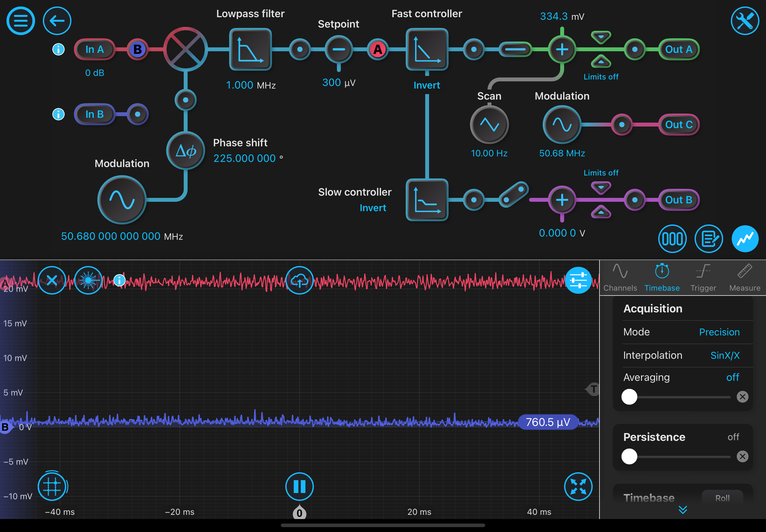
Task: Switch to the Channels tab
Action: 620,278
